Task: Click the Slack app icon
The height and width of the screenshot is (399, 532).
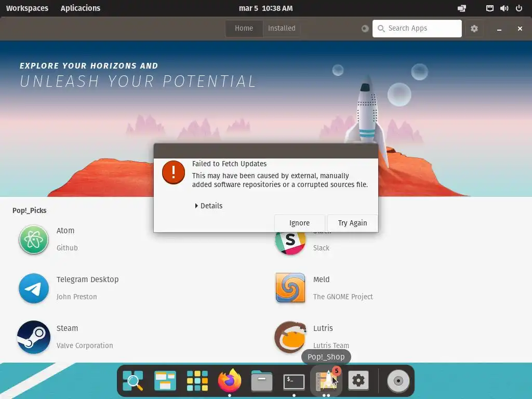Action: [x=290, y=243]
